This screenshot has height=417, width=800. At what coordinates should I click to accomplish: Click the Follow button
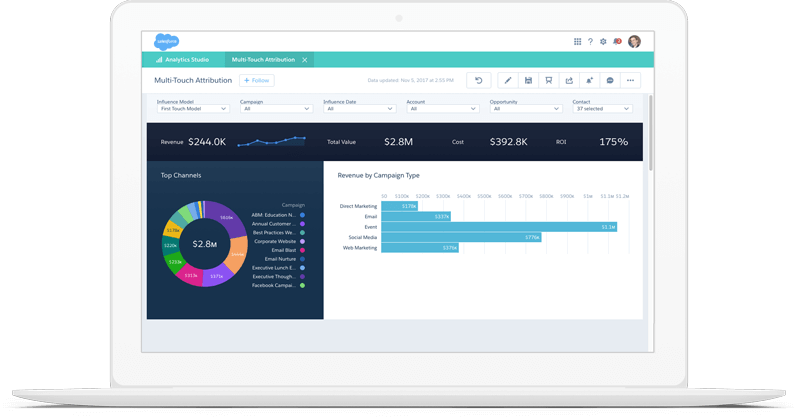coord(256,80)
